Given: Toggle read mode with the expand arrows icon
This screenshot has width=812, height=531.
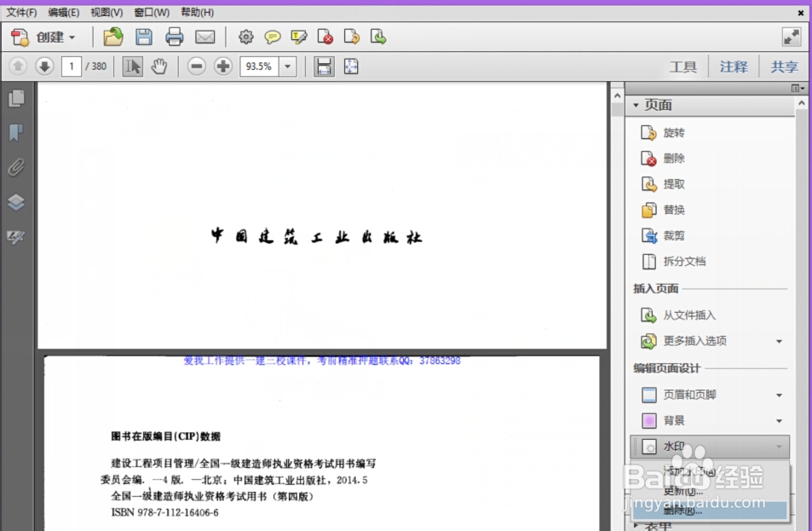Looking at the screenshot, I should tap(792, 37).
